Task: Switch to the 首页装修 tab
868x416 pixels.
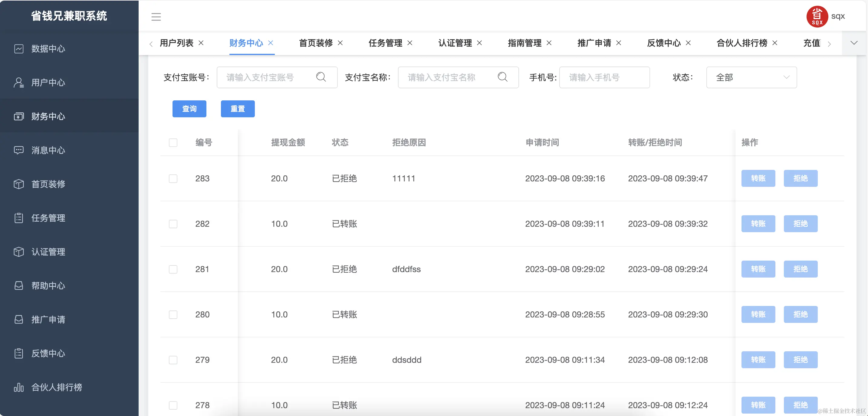Action: pos(316,43)
